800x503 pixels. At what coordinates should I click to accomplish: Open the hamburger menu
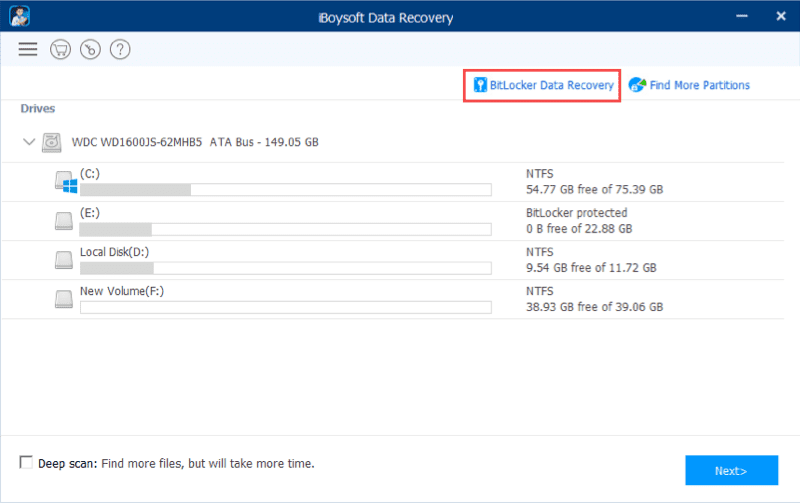click(x=27, y=49)
